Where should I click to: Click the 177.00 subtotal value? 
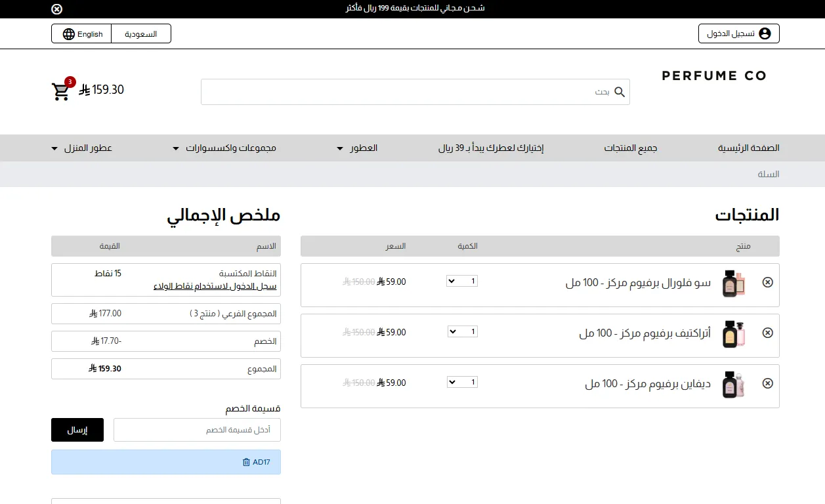click(x=106, y=314)
